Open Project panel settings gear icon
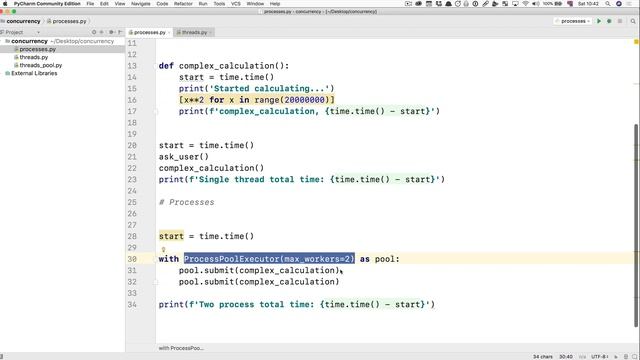Viewport: 640px width, 360px height. pyautogui.click(x=111, y=32)
